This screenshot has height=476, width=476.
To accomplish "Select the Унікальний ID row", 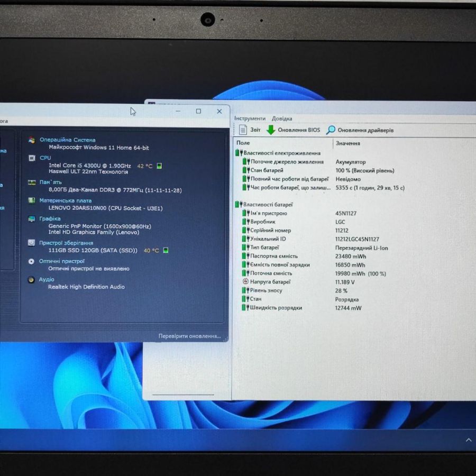I will click(264, 239).
